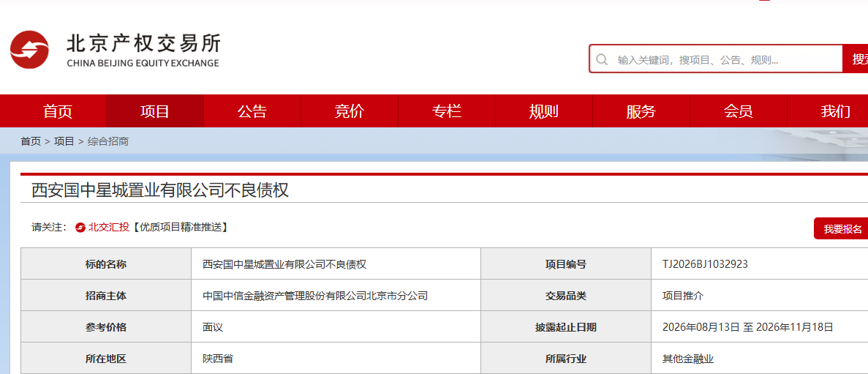
Task: Click 中国中信金融资产管理股份有限公司北京市分公司 cell
Action: pos(336,296)
